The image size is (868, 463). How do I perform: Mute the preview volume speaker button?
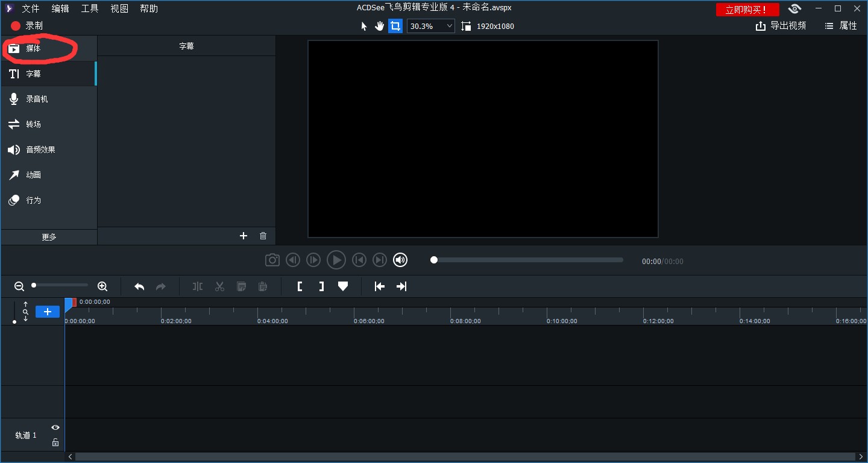400,260
